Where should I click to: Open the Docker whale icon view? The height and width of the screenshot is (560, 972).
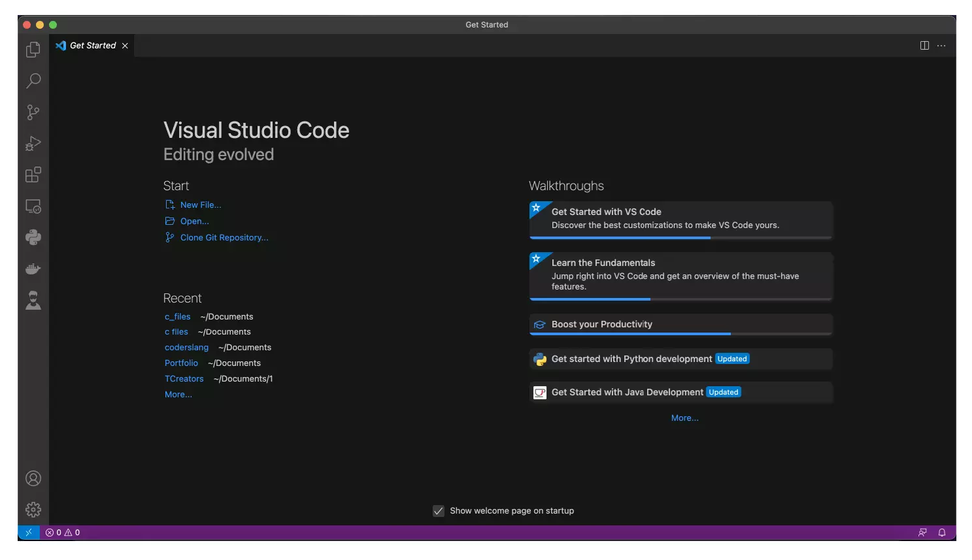point(33,269)
